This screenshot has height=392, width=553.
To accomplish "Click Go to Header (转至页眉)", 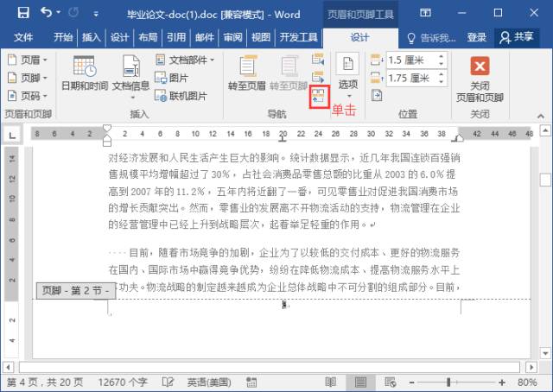I will [x=246, y=74].
